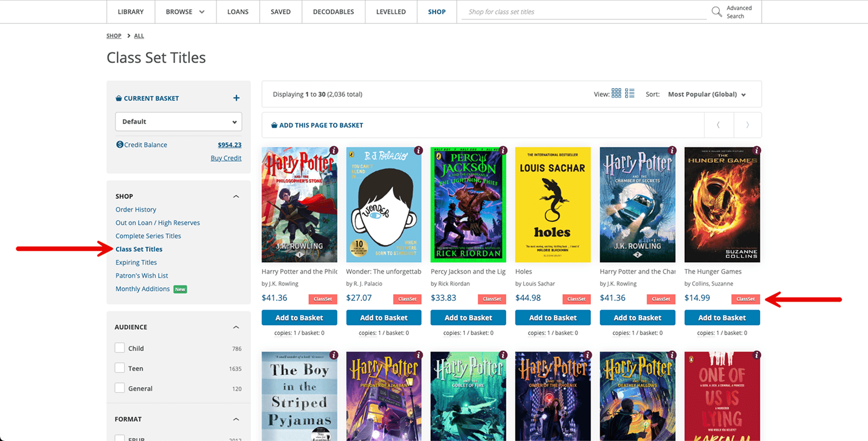The height and width of the screenshot is (441, 868).
Task: Click ClassSet badge under Holes
Action: [x=577, y=299]
